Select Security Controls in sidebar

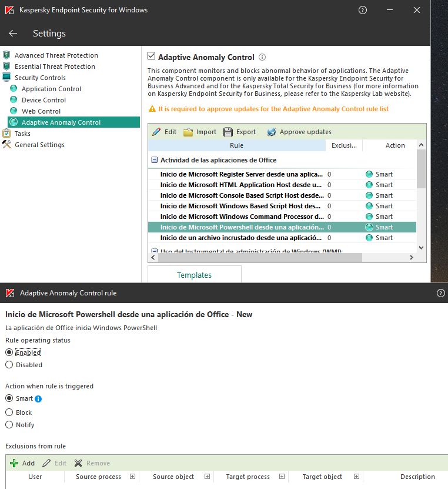pos(40,78)
